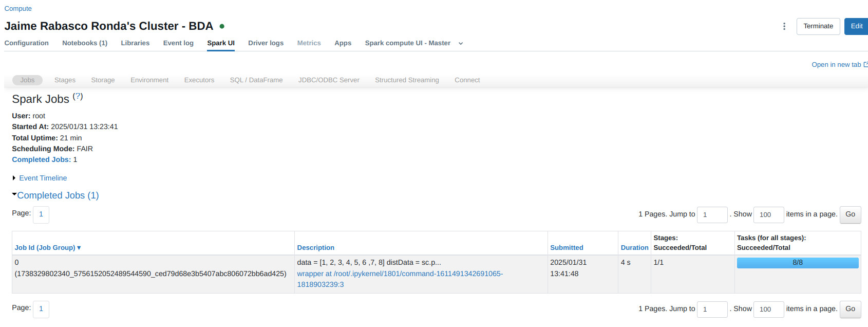Click the Edit cluster button
This screenshot has width=868, height=327.
(856, 26)
